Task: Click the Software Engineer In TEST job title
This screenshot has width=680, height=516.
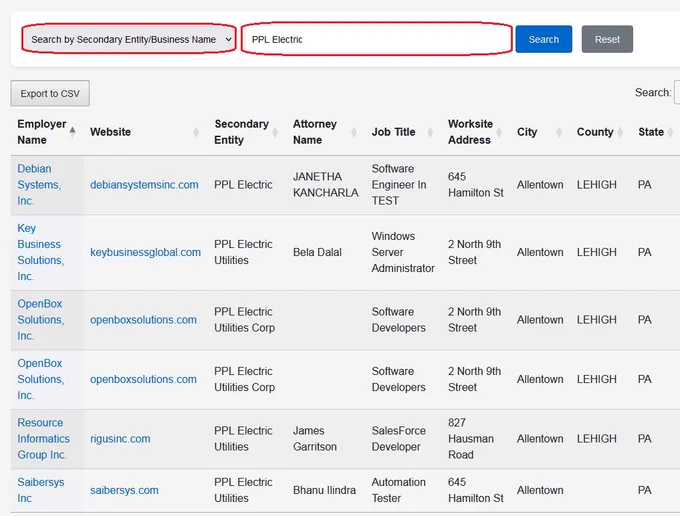Action: (399, 185)
